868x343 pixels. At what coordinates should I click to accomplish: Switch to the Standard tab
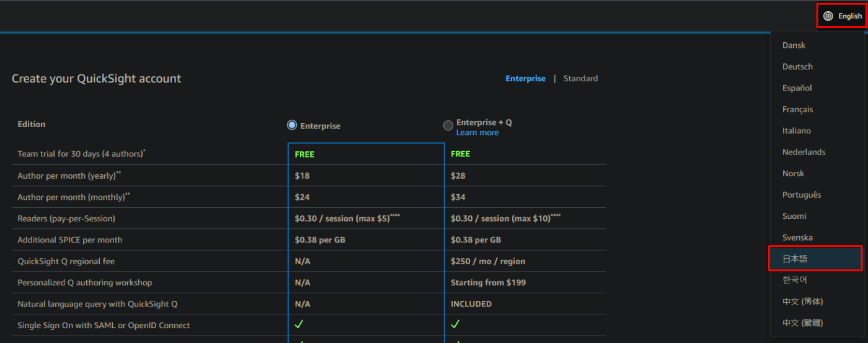click(580, 79)
